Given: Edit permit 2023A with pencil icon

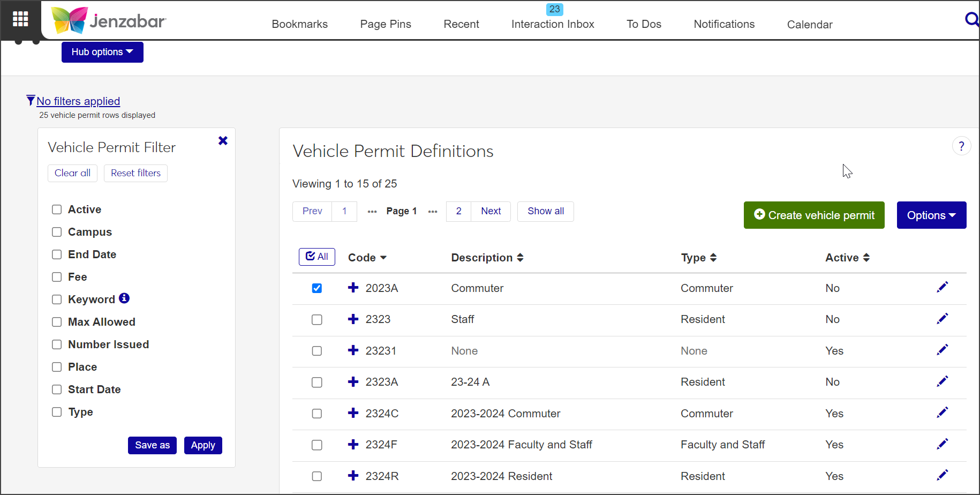Looking at the screenshot, I should click(942, 288).
